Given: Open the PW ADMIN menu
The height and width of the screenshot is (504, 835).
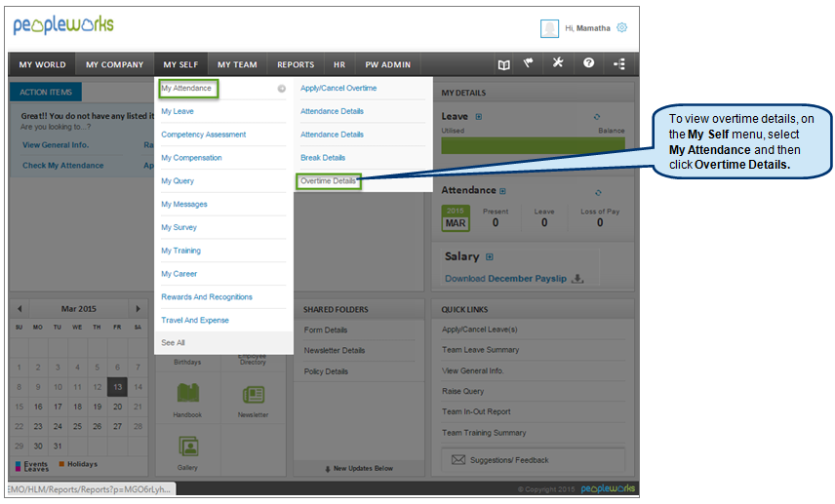Looking at the screenshot, I should (387, 64).
